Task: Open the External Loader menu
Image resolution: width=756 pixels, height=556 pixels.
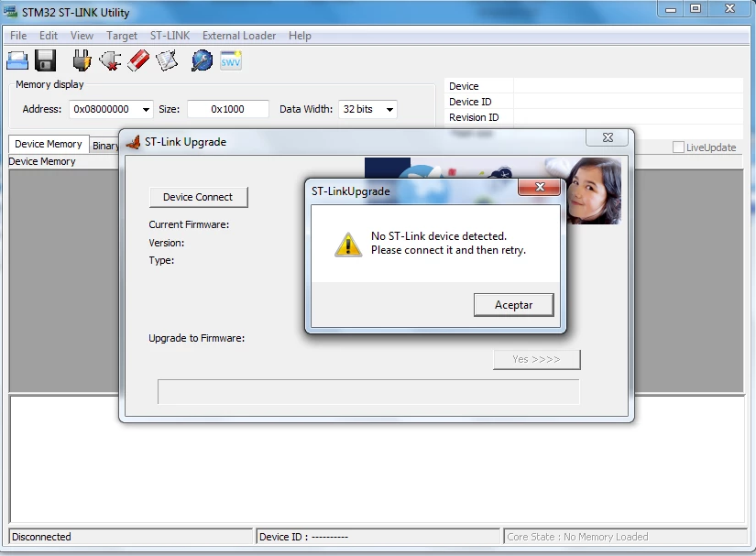Action: (x=239, y=36)
